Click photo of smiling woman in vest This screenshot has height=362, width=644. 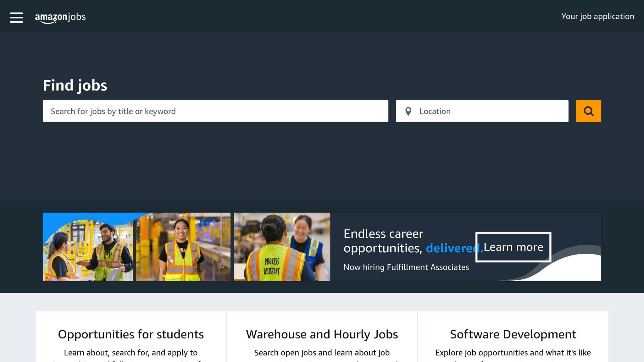pos(183,247)
